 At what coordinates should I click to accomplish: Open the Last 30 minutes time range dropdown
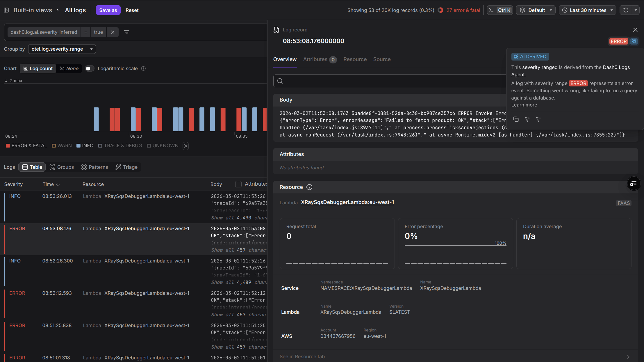click(x=587, y=10)
